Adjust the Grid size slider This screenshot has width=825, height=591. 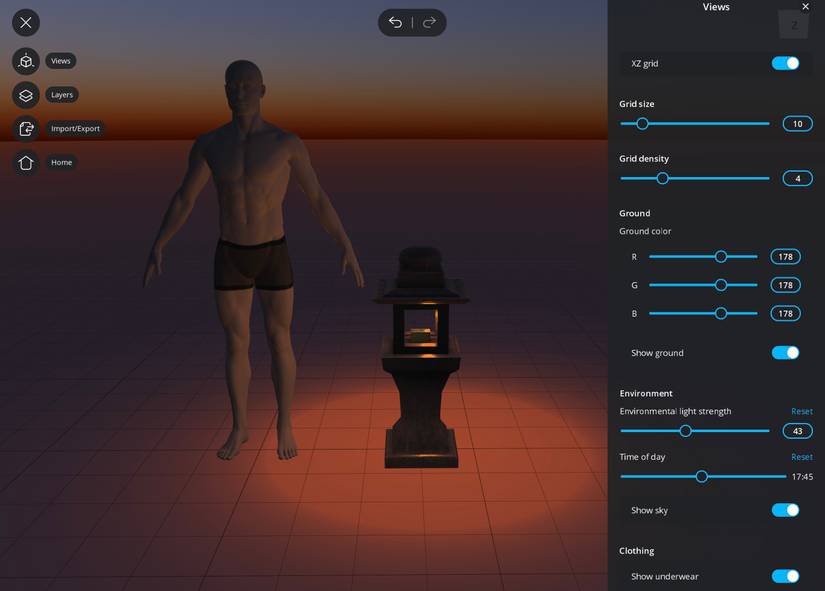[x=695, y=124]
